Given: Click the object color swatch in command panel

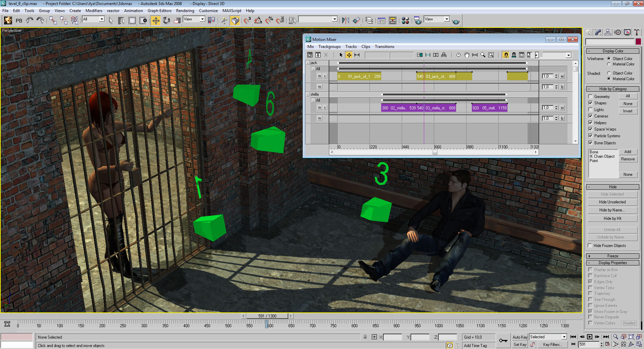Looking at the screenshot, I should pos(638,42).
